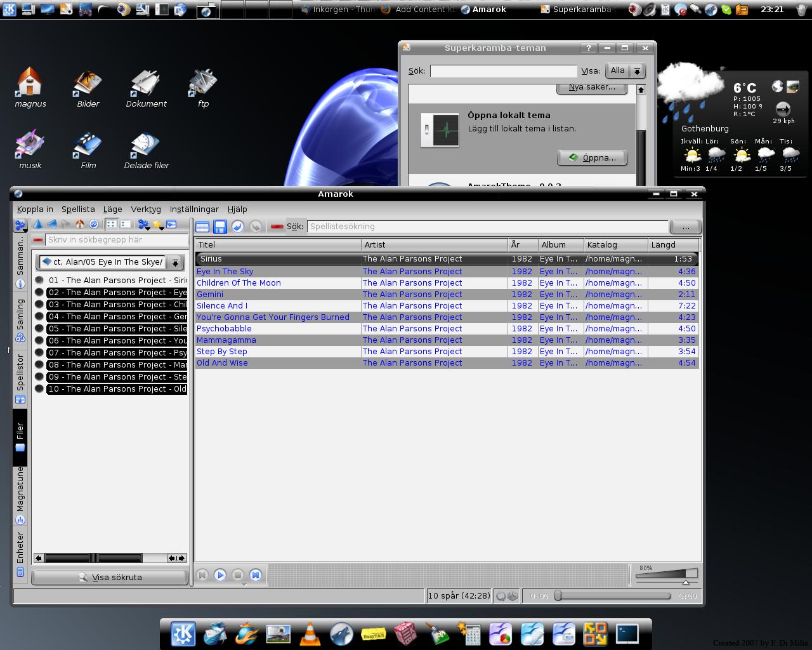812x650 pixels.
Task: Focus the Superkaramba Sök input field
Action: [504, 71]
